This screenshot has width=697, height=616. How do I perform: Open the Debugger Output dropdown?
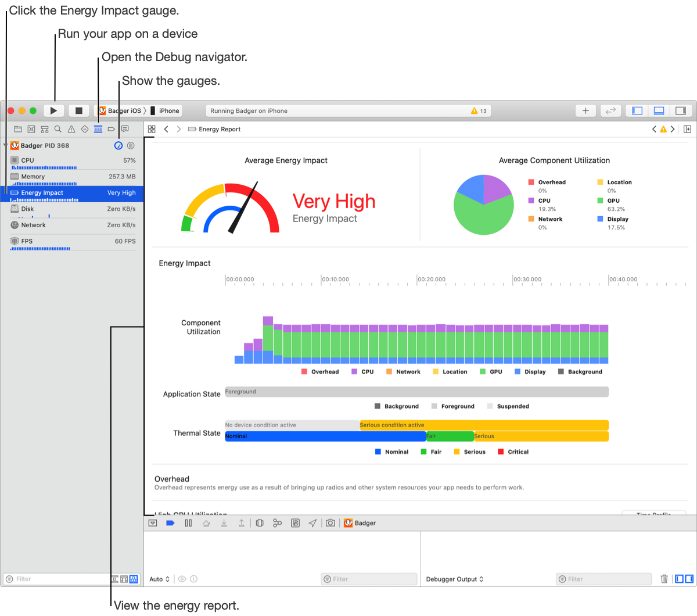(x=454, y=579)
